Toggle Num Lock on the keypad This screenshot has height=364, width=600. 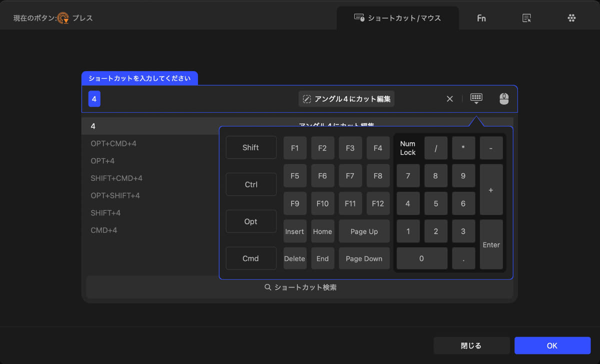tap(408, 148)
